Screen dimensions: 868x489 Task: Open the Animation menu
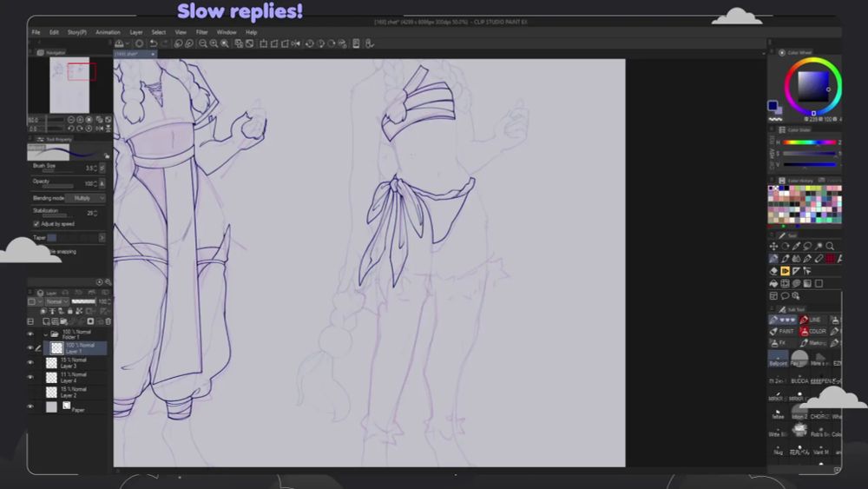(x=108, y=32)
